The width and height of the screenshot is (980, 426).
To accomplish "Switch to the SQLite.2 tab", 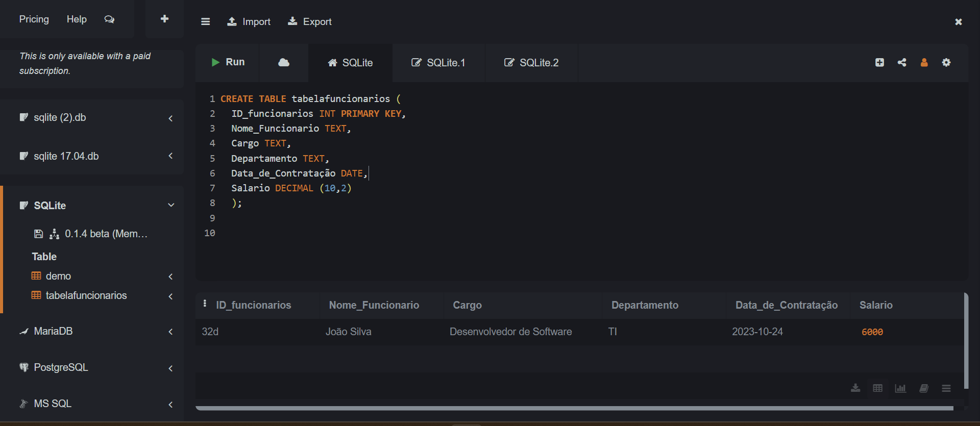I will click(531, 63).
